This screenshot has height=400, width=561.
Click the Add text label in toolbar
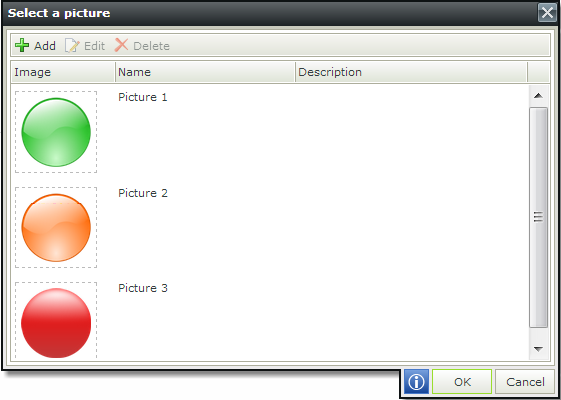point(45,46)
